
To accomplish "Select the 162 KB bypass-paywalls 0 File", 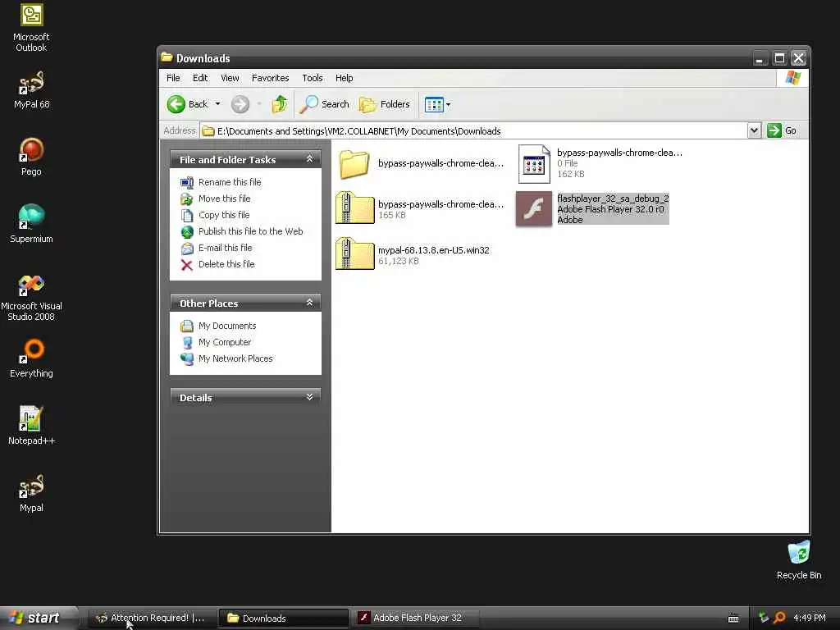I will point(534,164).
